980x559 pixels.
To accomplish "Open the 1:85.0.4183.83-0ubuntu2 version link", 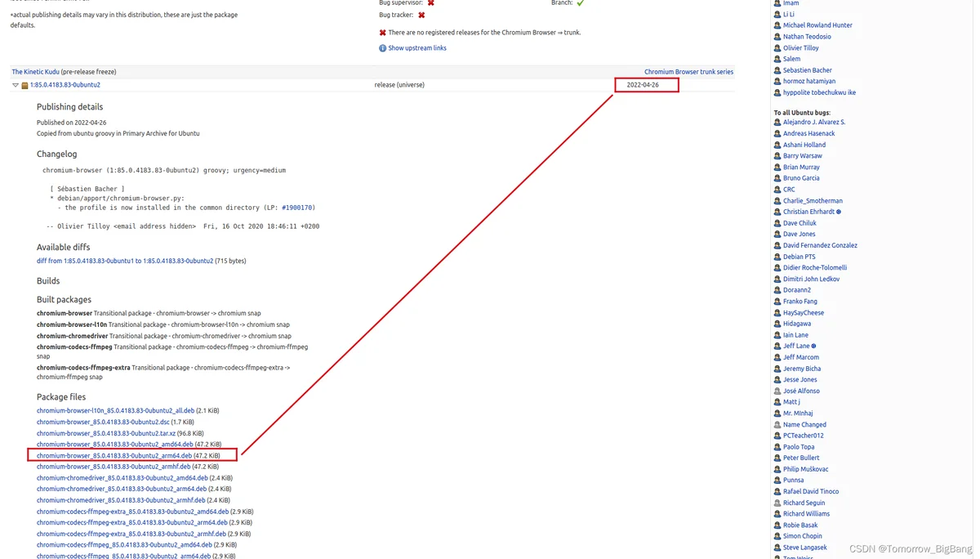I will click(x=65, y=85).
